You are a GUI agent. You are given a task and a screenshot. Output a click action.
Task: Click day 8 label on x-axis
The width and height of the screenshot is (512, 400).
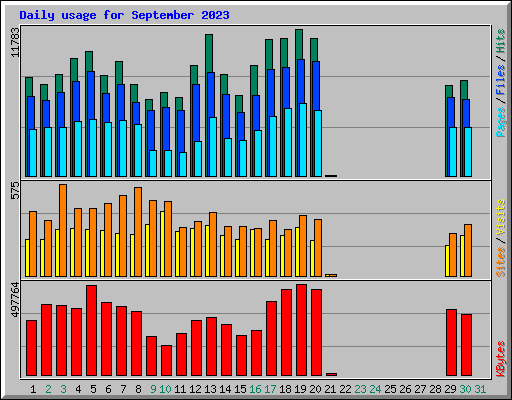138,389
